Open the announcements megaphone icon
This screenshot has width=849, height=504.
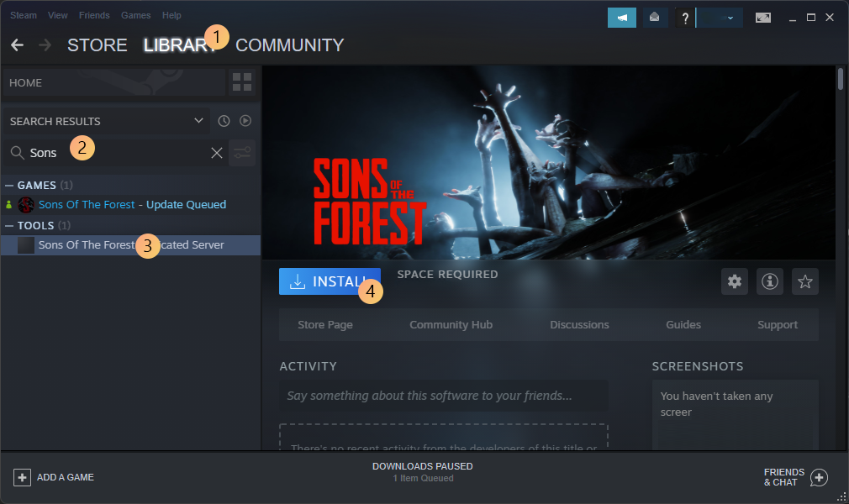coord(621,18)
